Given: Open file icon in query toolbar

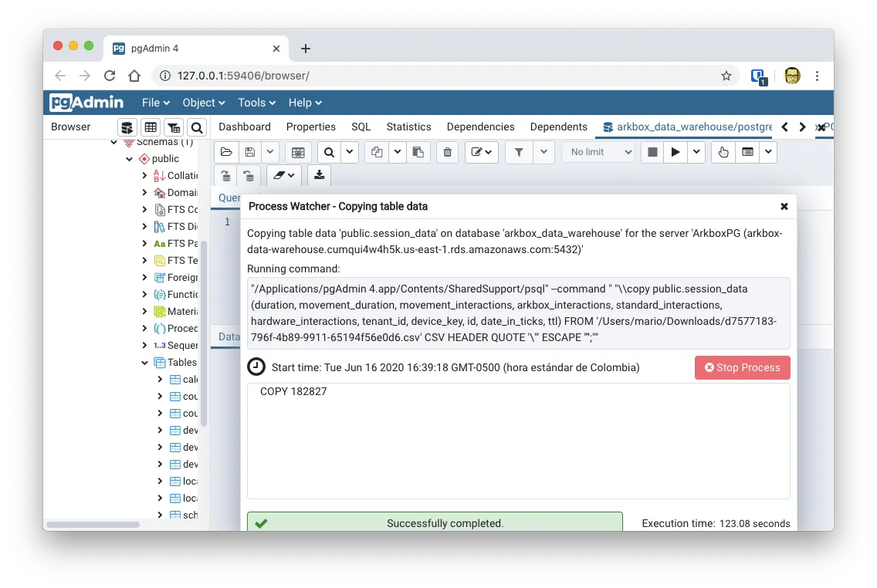Looking at the screenshot, I should [226, 152].
